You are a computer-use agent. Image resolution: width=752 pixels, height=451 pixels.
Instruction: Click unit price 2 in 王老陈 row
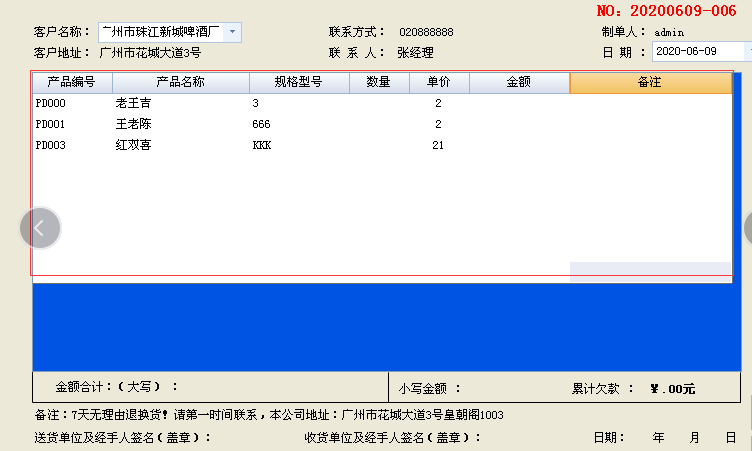[438, 124]
